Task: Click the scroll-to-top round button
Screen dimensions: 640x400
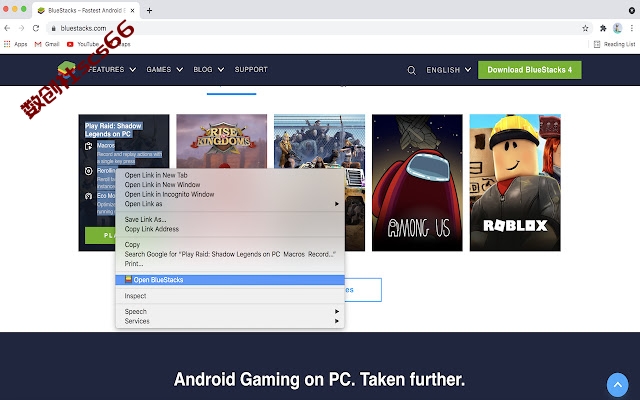Action: tap(618, 384)
